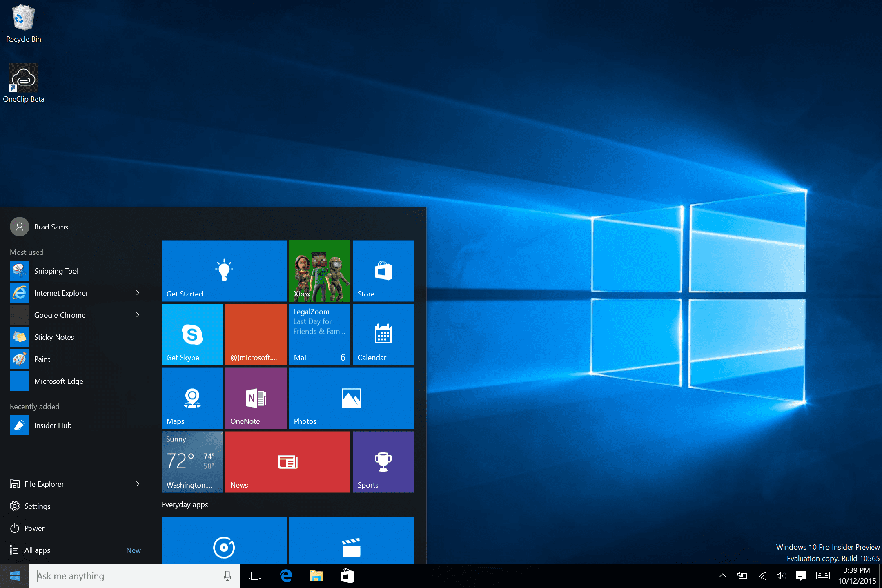Open the Store tile
882x588 pixels.
[383, 271]
